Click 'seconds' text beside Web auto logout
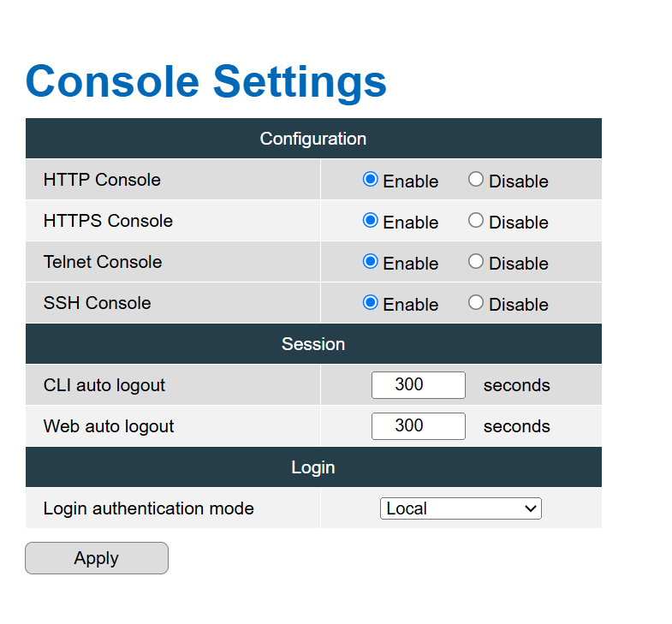Viewport: 672px width, 624px height. point(517,426)
